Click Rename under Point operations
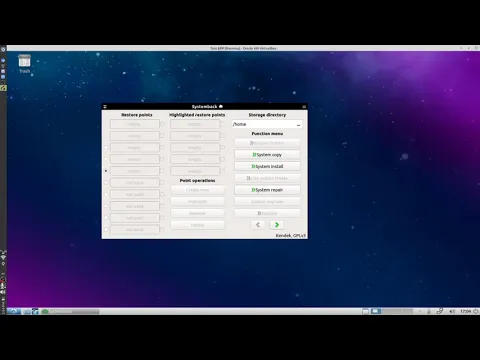 coord(197,213)
